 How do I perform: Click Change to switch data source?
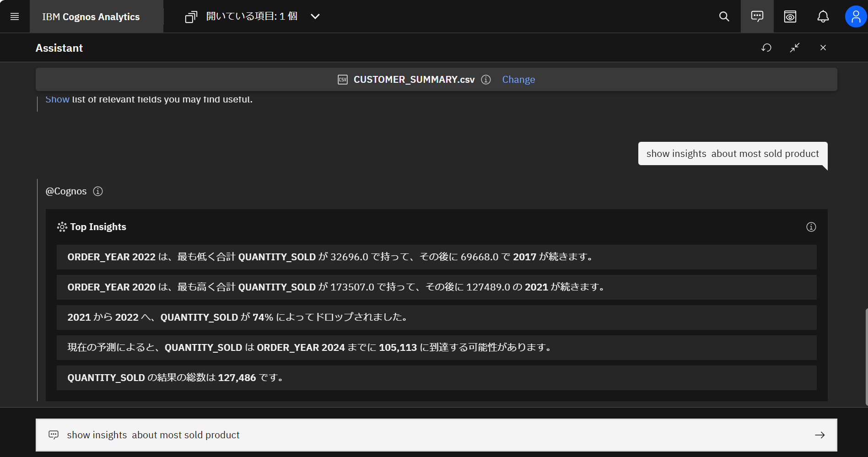(x=518, y=80)
